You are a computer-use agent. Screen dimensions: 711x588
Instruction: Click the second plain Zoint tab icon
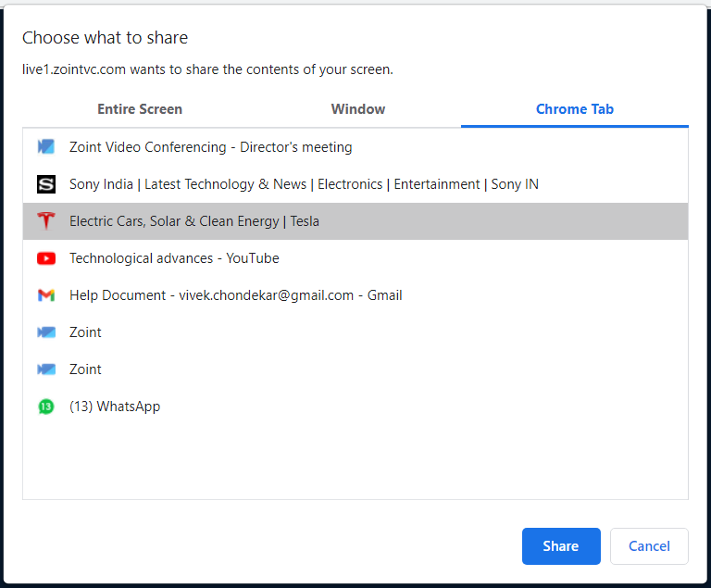point(46,369)
